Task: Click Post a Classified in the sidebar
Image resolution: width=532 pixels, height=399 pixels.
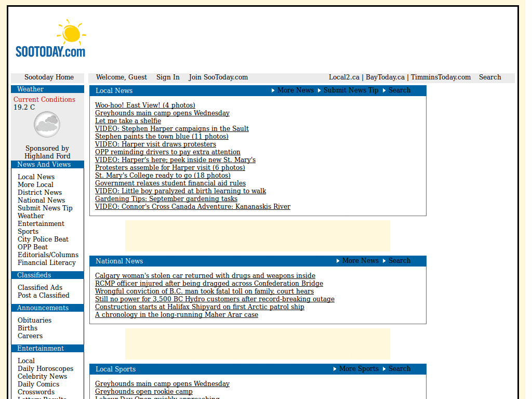Action: click(x=44, y=295)
